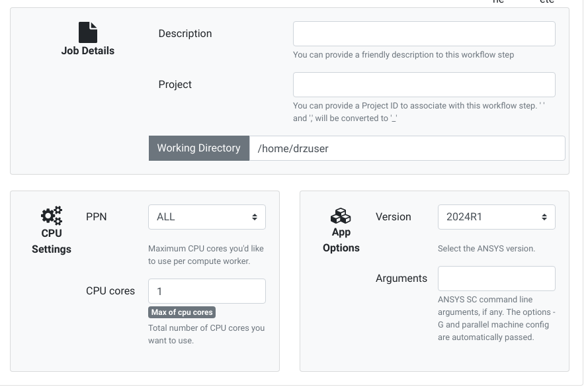Click the Project label
Screen dimensions: 588x391
pyautogui.click(x=175, y=85)
